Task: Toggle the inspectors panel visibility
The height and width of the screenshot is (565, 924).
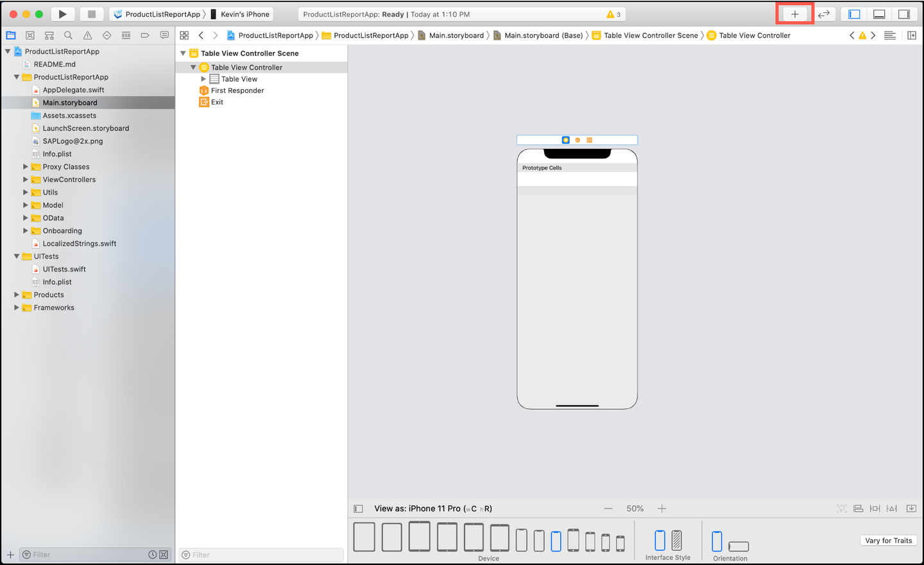Action: 904,14
